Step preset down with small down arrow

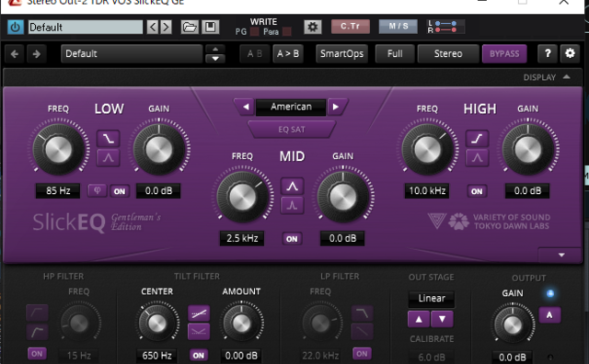pyautogui.click(x=215, y=59)
